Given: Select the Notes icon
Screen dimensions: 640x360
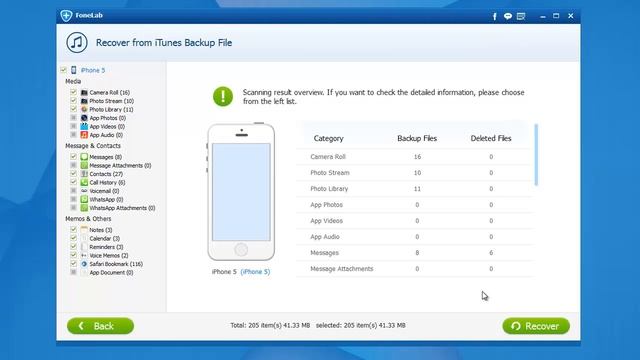Looking at the screenshot, I should coord(84,230).
